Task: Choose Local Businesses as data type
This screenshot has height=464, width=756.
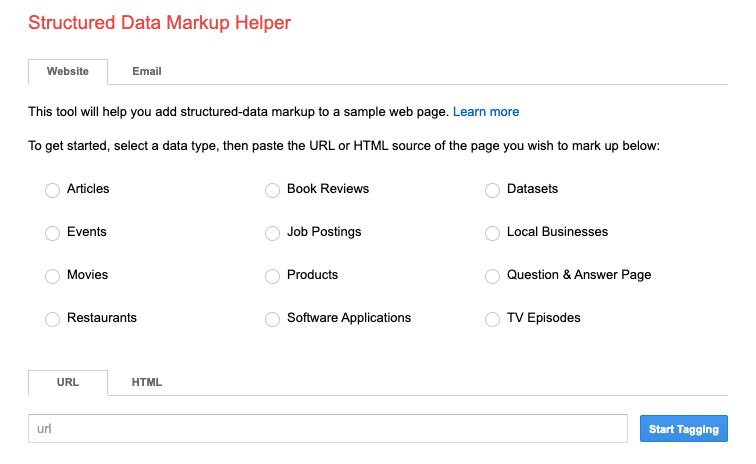Action: (x=492, y=233)
